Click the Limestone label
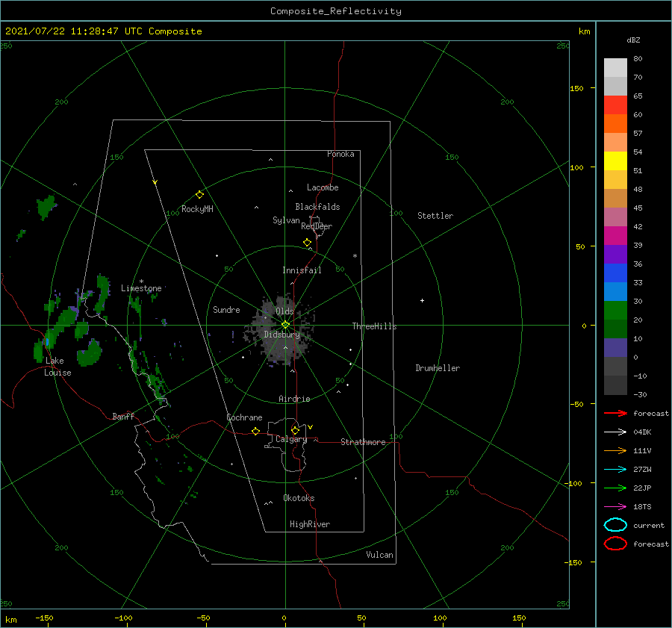Image resolution: width=672 pixels, height=628 pixels. tap(141, 288)
